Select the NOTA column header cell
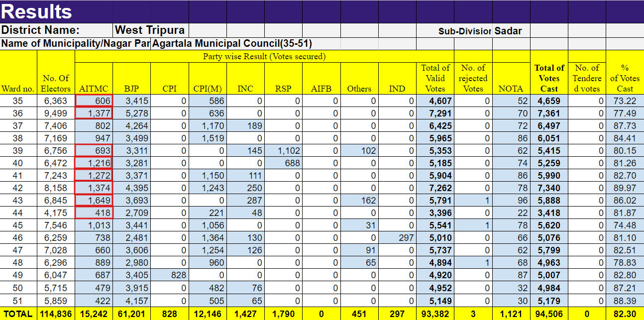The height and width of the screenshot is (320, 644). 511,79
